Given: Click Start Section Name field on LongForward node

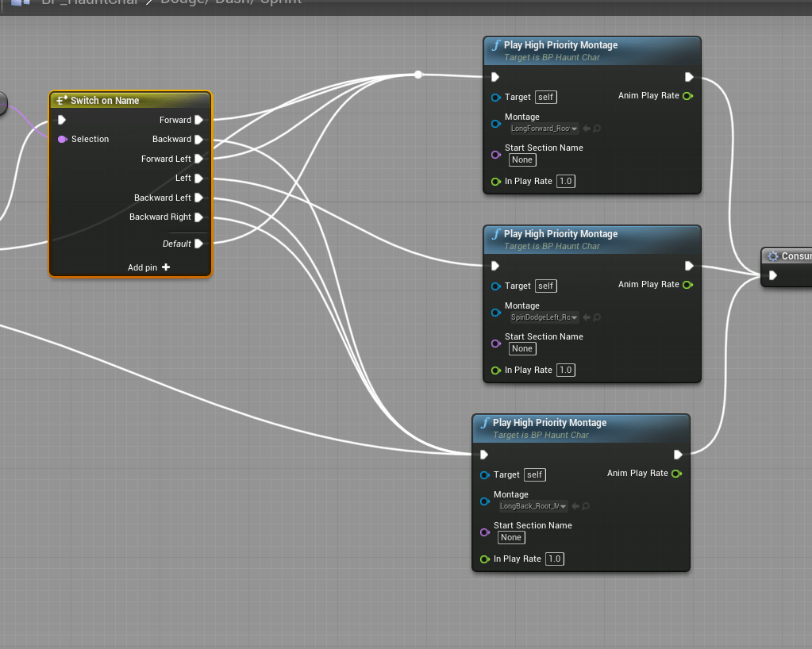Looking at the screenshot, I should coord(522,159).
